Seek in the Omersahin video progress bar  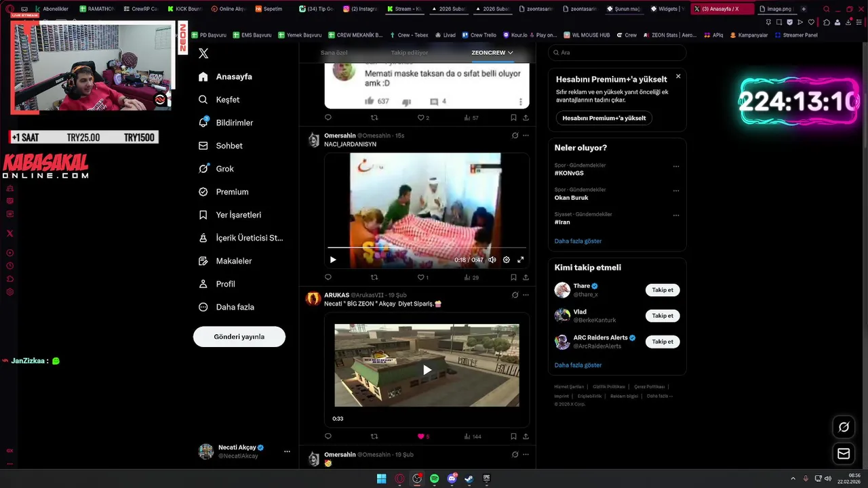(x=427, y=248)
